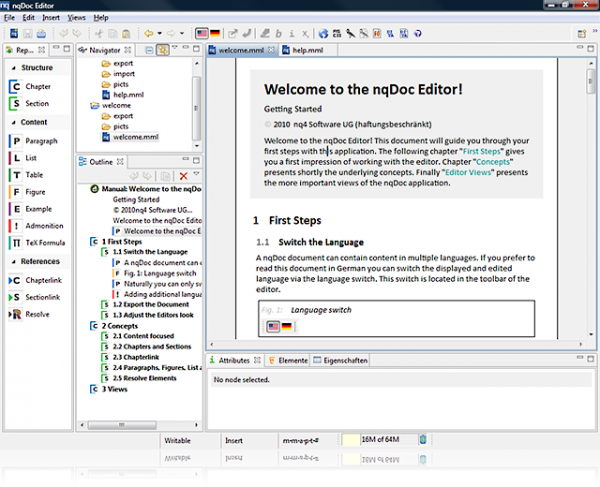Switch language to the German flag

[215, 33]
